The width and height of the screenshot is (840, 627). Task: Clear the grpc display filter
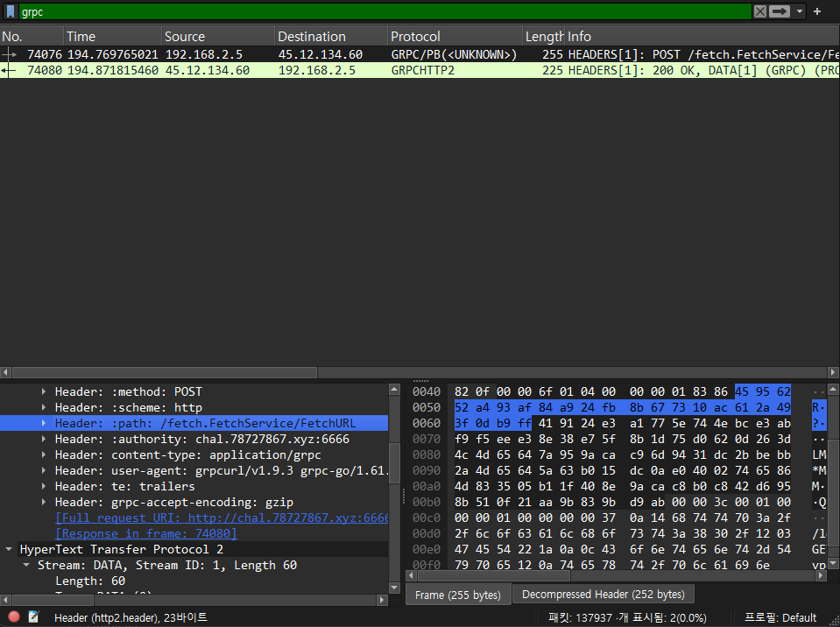pyautogui.click(x=759, y=11)
